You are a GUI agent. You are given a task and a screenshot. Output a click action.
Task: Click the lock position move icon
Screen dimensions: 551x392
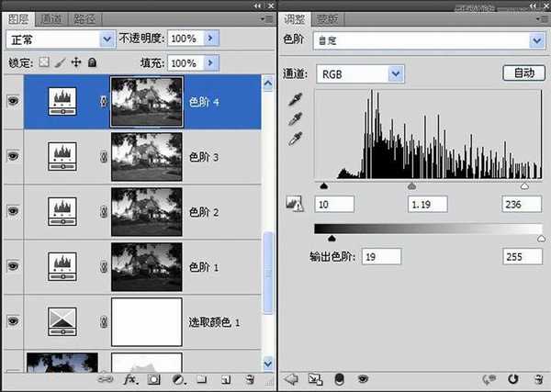click(x=75, y=63)
